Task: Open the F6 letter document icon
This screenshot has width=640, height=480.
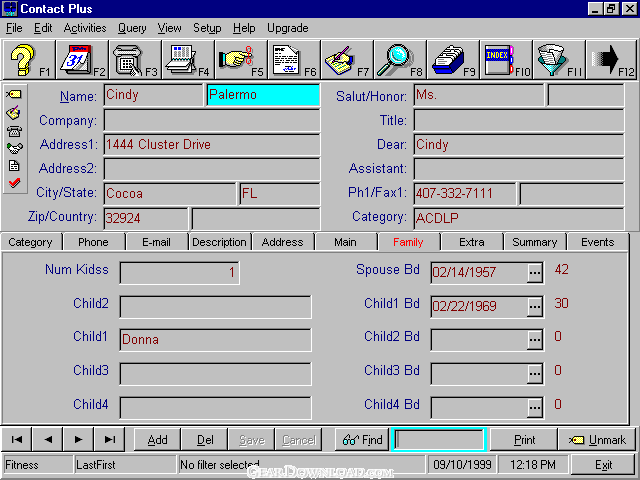Action: [x=294, y=60]
